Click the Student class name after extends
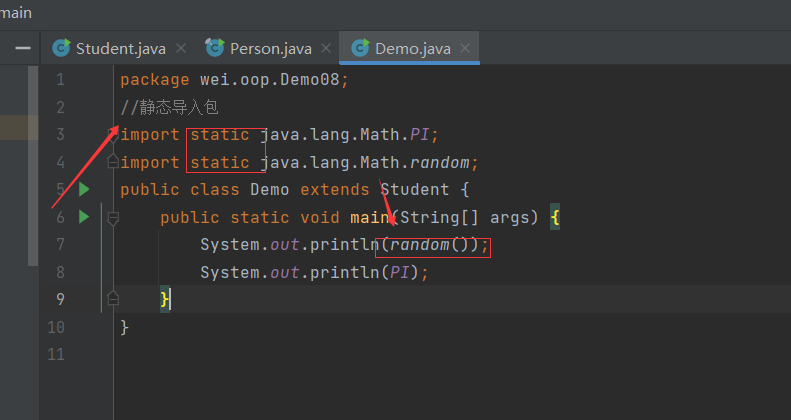Screen dimensions: 791x420 [419, 189]
